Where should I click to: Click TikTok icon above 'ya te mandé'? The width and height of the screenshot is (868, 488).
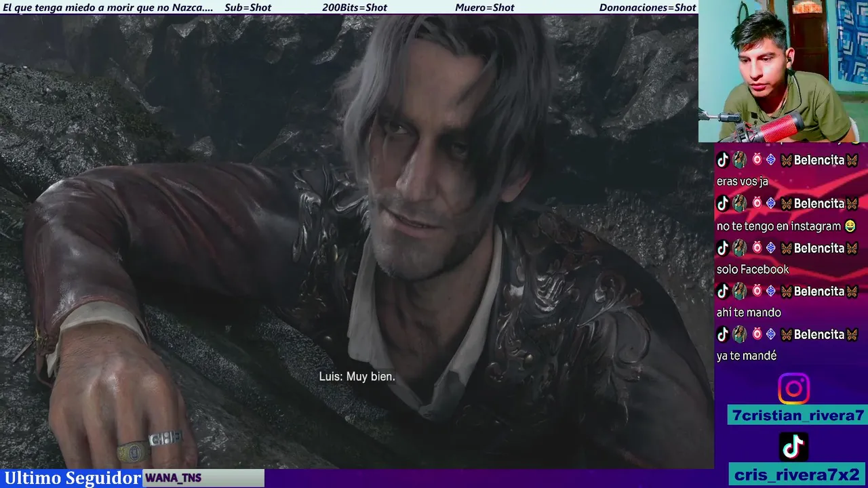(x=723, y=334)
